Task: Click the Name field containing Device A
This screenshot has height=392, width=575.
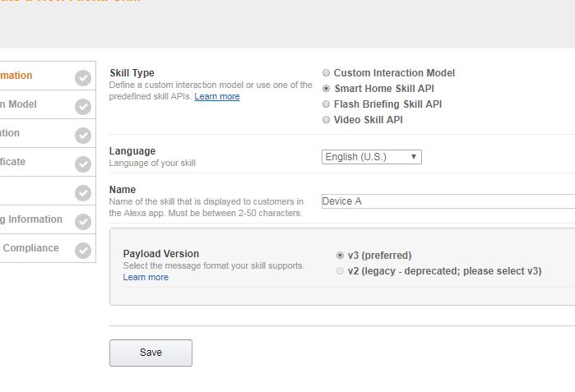Action: point(448,201)
